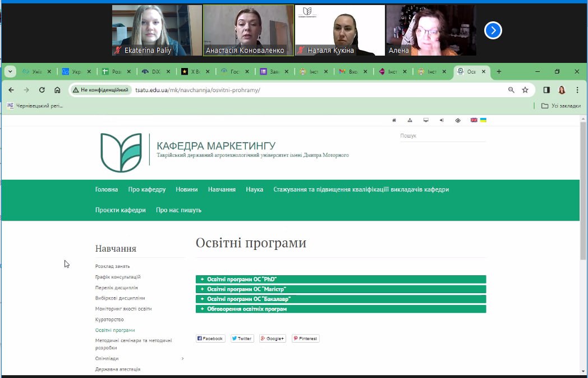Open sidebar link 'Розклад занять'
Image resolution: width=588 pixels, height=378 pixels.
[113, 266]
